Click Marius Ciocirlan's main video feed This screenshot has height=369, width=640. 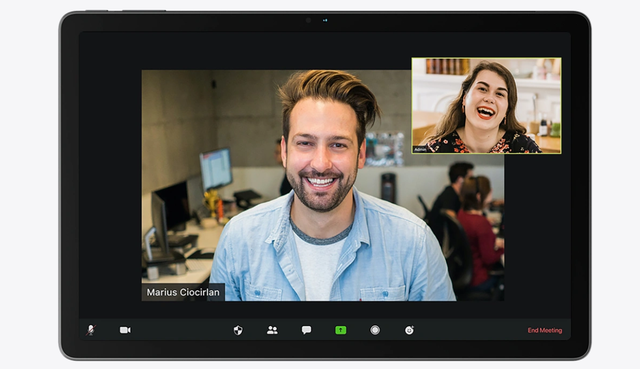click(323, 185)
